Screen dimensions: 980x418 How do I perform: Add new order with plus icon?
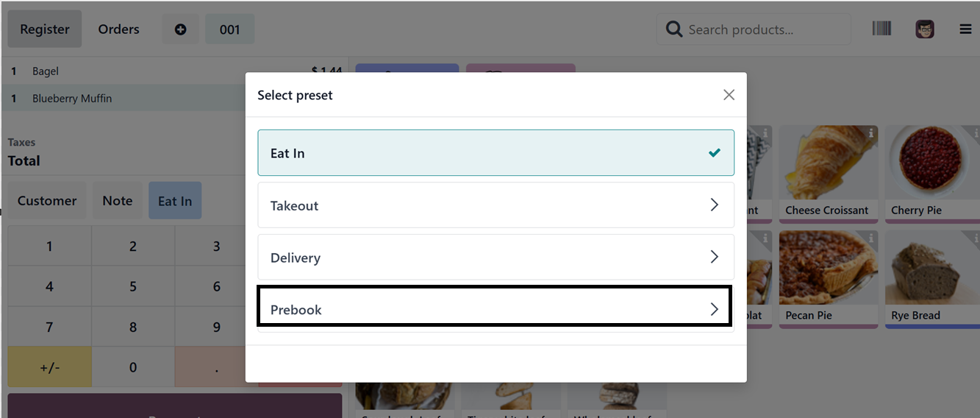[180, 29]
